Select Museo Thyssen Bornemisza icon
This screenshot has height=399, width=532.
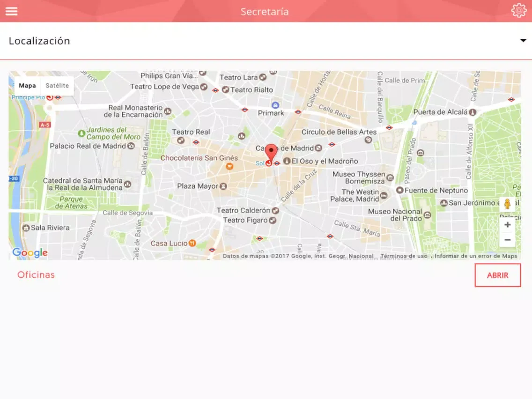pyautogui.click(x=390, y=177)
